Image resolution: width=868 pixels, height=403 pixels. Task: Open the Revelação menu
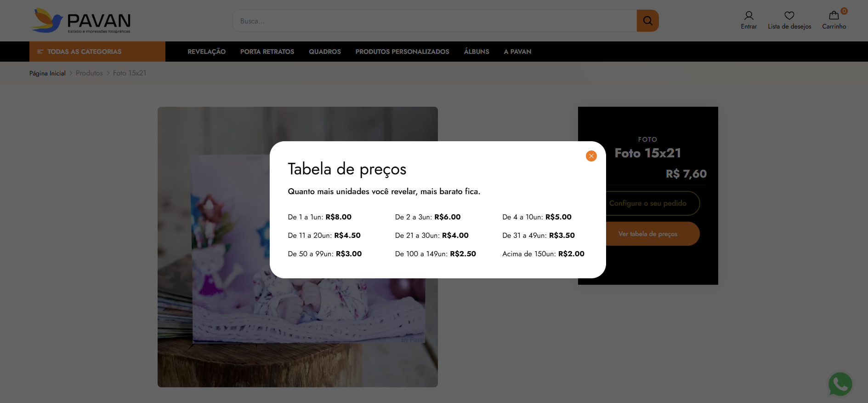click(x=206, y=52)
